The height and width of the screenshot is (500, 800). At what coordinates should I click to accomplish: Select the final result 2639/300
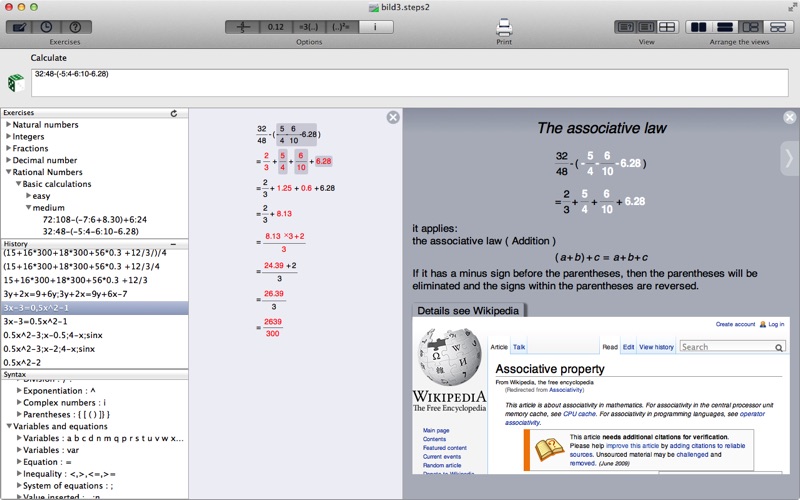269,328
